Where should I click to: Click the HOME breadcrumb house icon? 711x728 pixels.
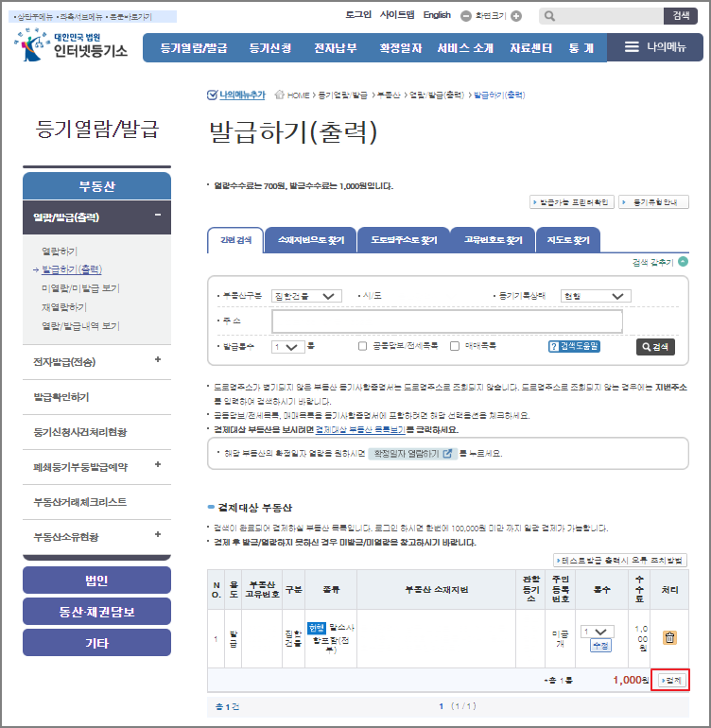coord(279,95)
